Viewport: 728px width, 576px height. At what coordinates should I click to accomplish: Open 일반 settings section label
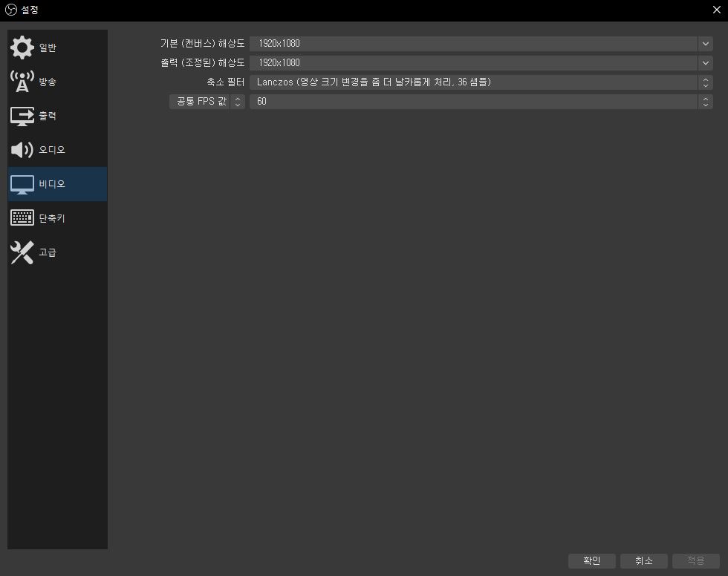point(48,48)
